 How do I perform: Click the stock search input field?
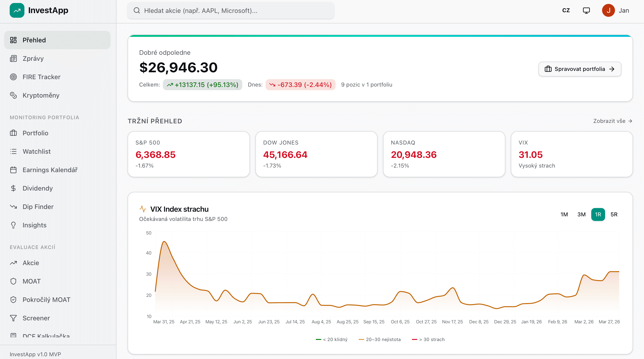231,10
